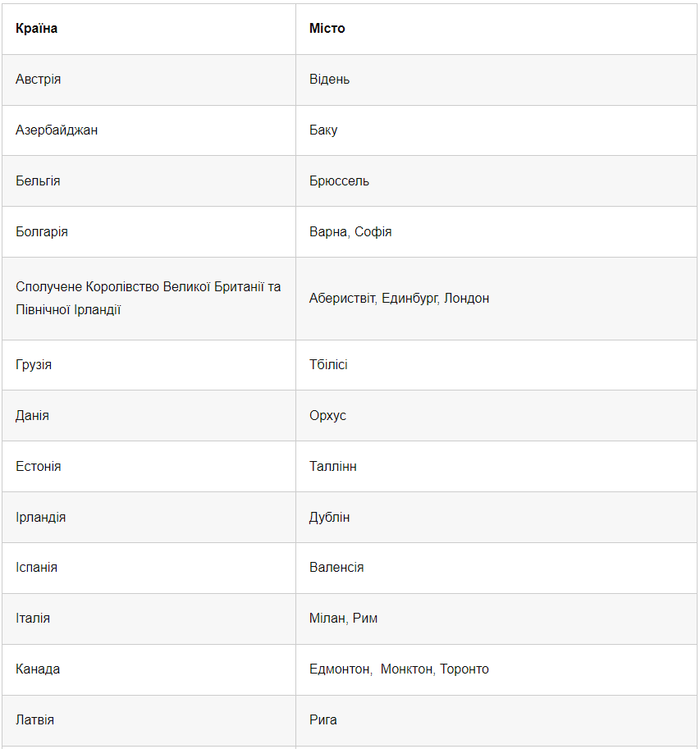Click the 'Дублін' city cell

330,518
